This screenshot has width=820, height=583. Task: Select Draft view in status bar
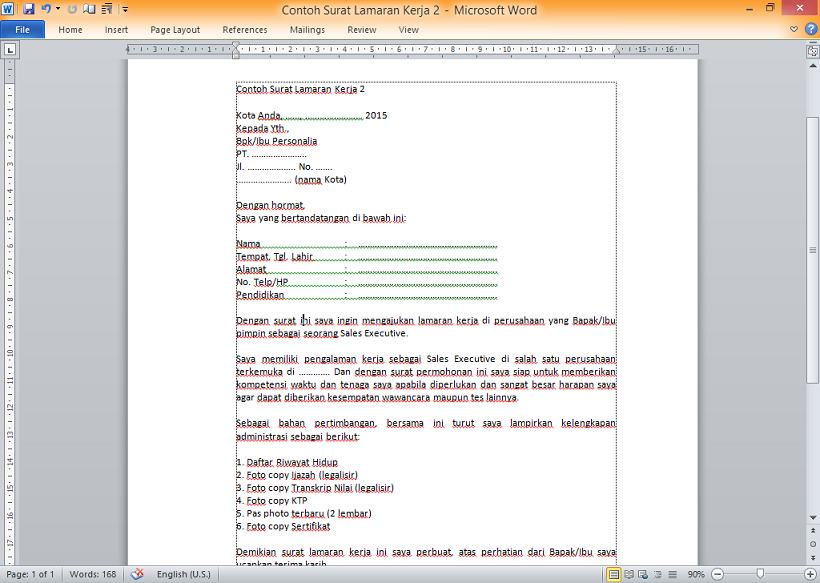pos(671,574)
